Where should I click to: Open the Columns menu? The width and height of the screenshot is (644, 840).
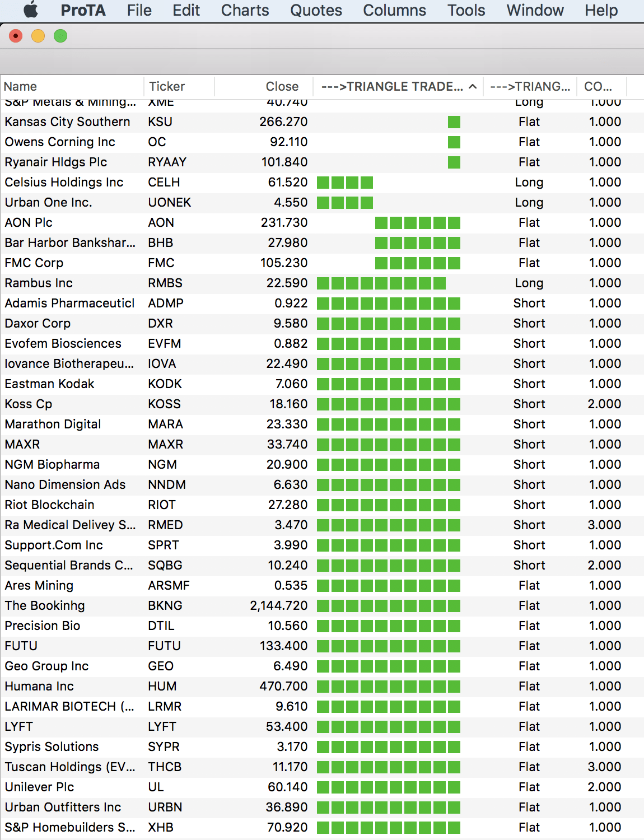pos(394,10)
